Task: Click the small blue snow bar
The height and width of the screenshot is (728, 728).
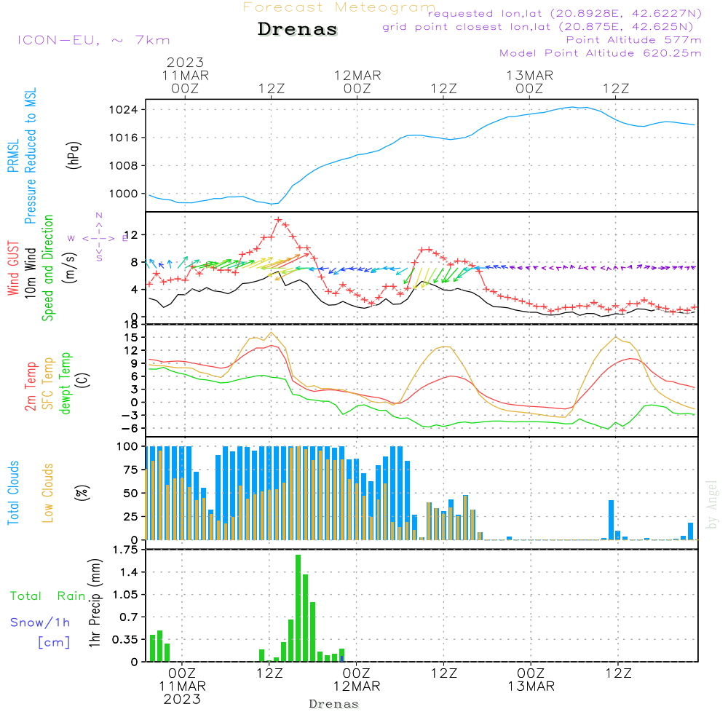Action: click(342, 658)
